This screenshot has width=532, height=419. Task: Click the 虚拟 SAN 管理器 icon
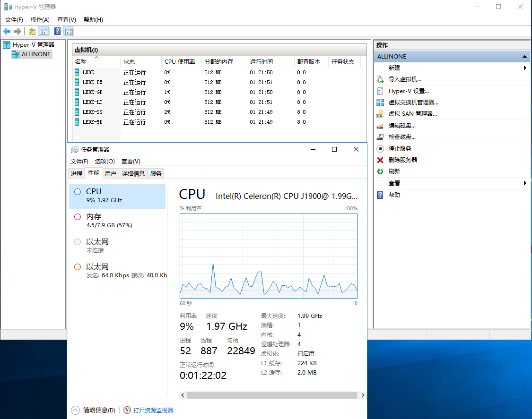click(x=380, y=114)
